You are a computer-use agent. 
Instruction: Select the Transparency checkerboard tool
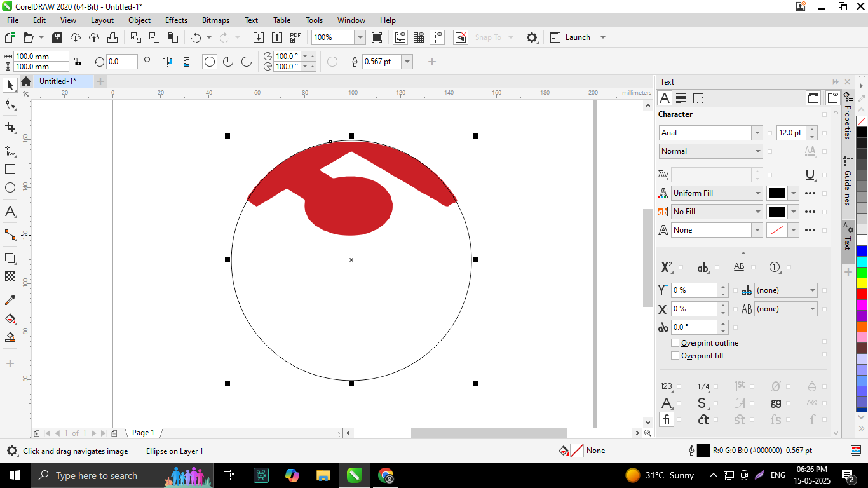[10, 276]
